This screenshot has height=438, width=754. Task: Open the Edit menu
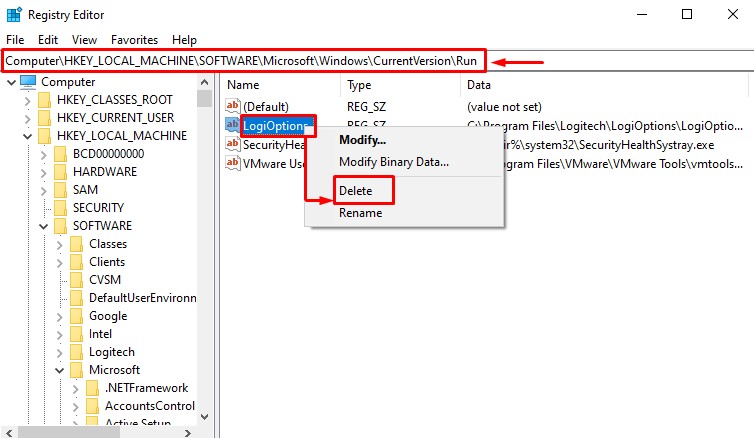pos(48,40)
